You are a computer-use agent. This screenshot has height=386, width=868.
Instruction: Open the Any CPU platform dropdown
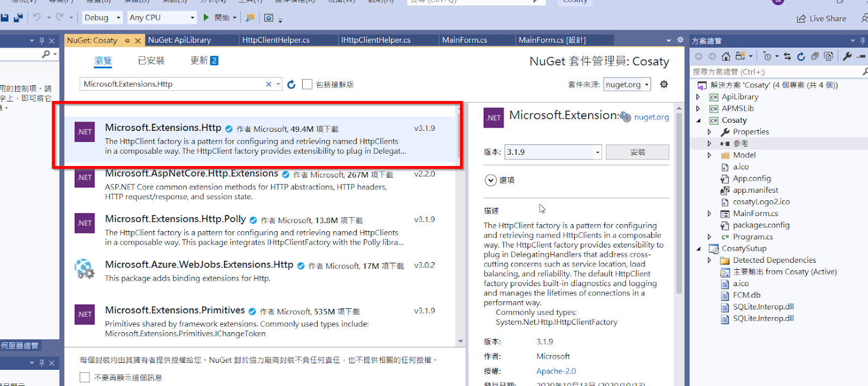(192, 18)
